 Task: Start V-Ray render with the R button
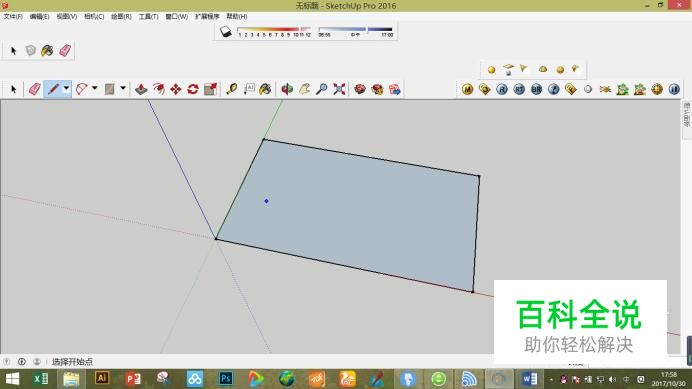tap(502, 90)
